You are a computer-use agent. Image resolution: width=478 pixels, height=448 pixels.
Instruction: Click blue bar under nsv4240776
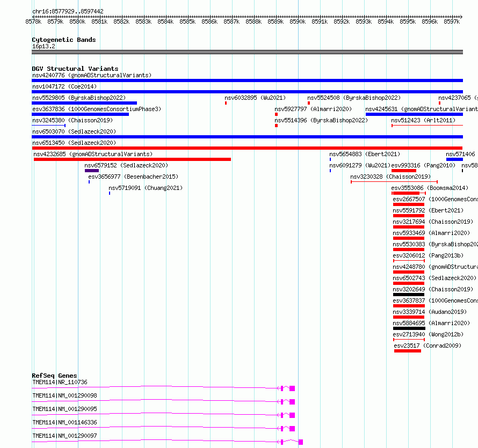coord(247,80)
